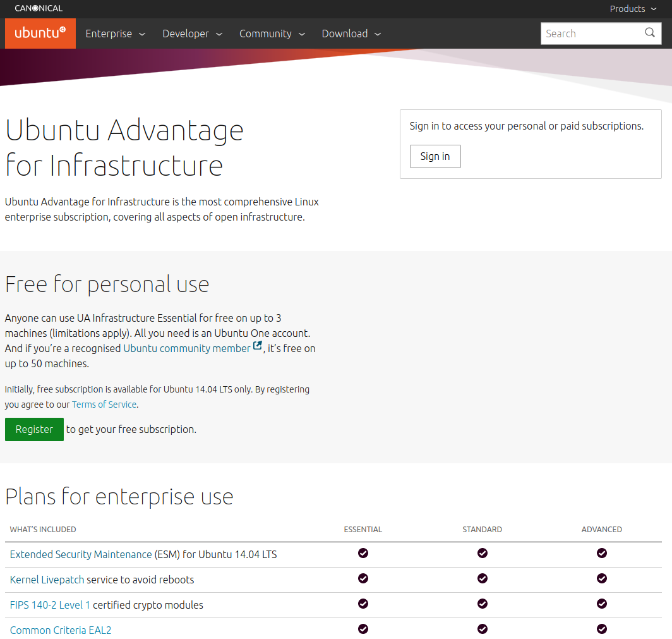Open the Download navigation menu

(x=351, y=33)
